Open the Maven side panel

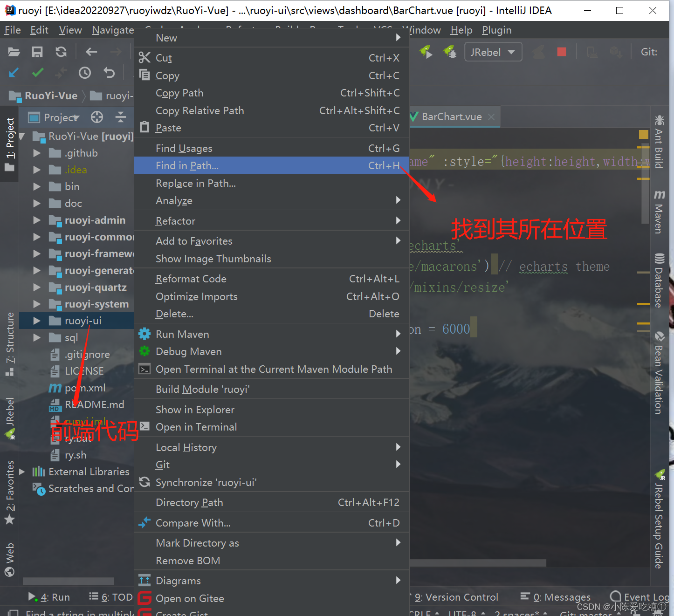click(x=659, y=212)
